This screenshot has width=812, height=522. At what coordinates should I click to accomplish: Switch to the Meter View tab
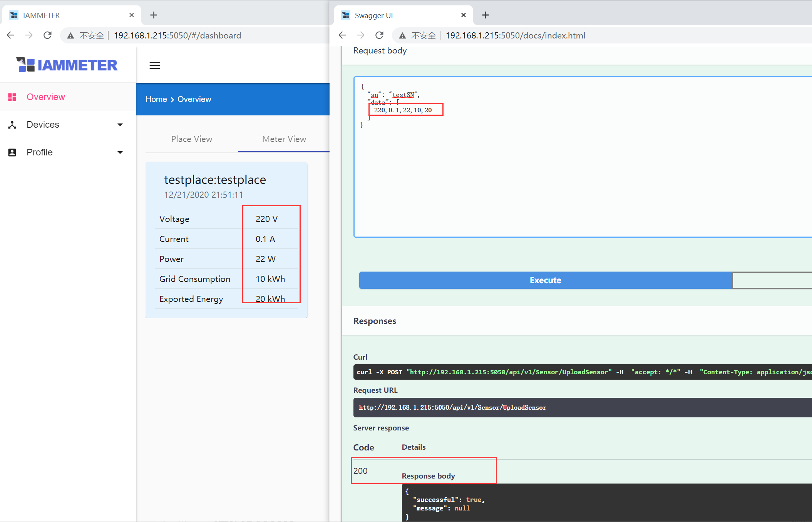tap(284, 139)
